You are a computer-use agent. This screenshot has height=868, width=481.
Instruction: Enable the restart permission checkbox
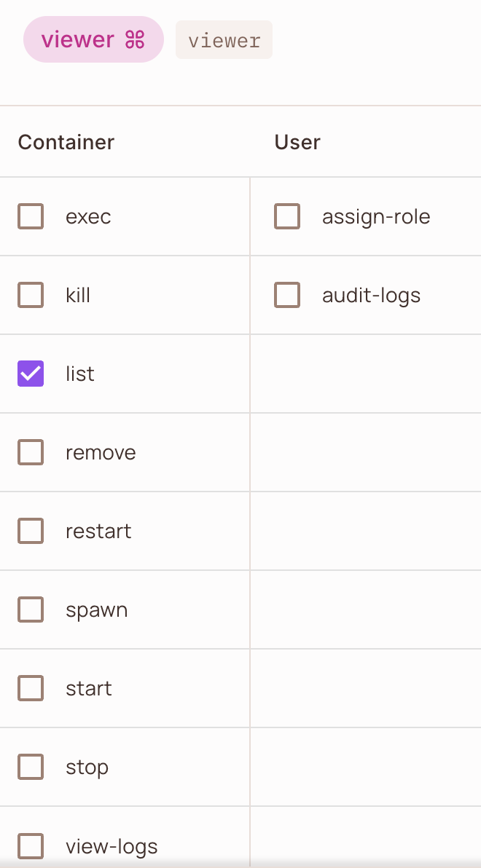tap(31, 530)
